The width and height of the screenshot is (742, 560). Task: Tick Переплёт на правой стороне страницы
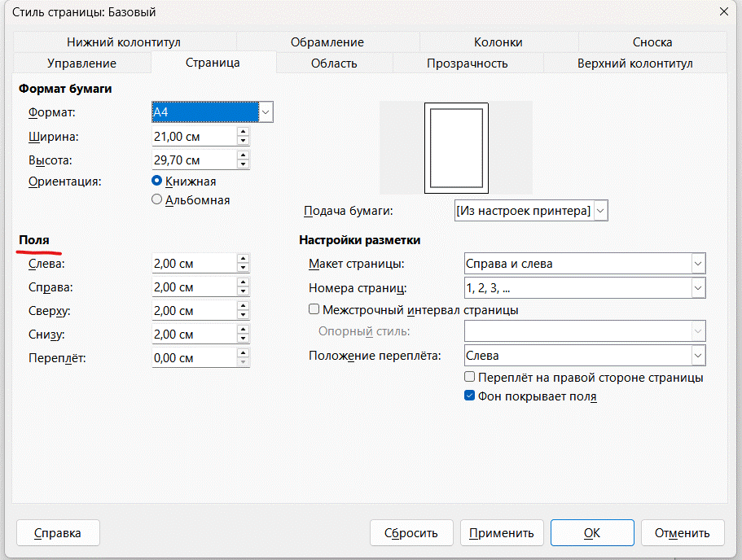469,378
